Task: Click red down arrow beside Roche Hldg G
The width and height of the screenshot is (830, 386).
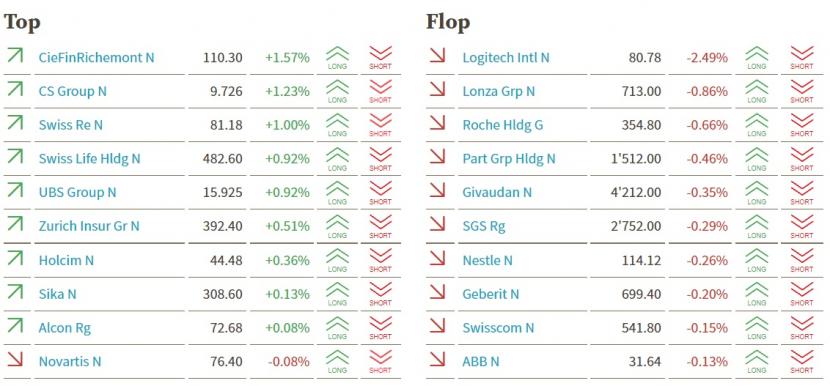Action: point(437,123)
